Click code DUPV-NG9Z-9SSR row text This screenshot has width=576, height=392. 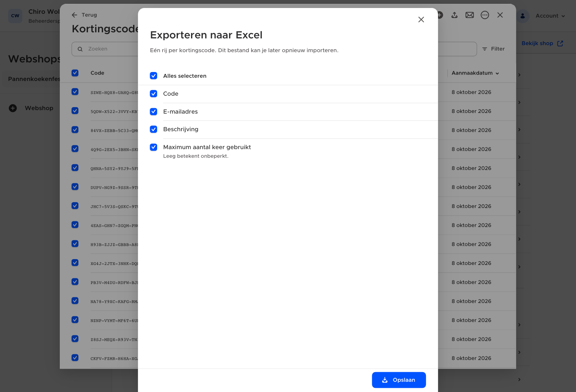click(x=114, y=188)
